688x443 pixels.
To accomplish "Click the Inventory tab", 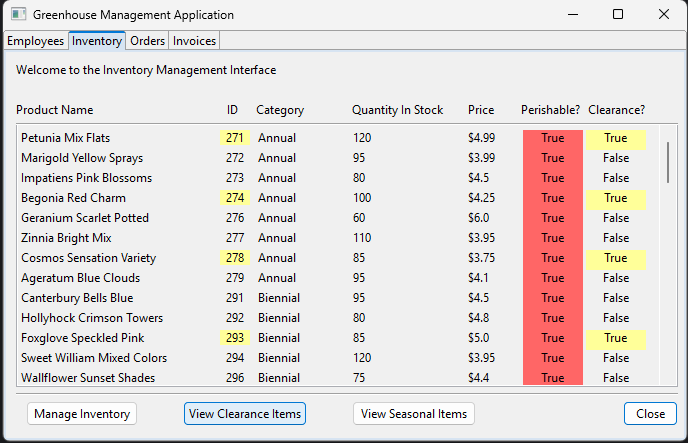I will (96, 41).
